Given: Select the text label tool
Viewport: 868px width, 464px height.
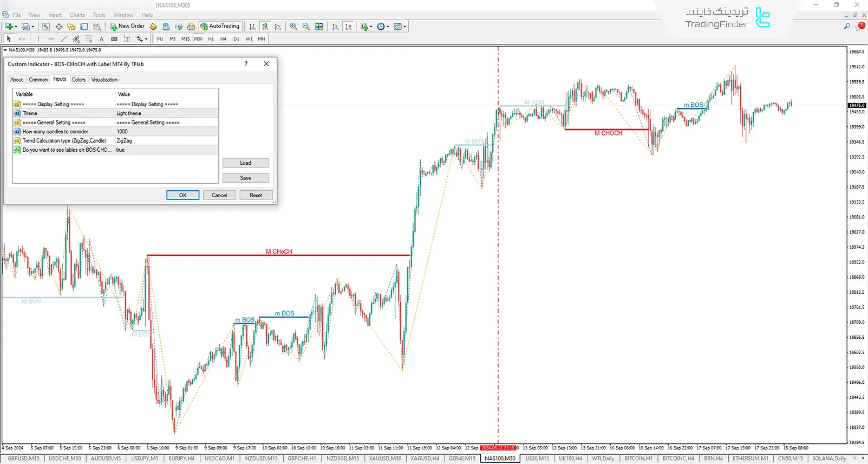Looking at the screenshot, I should click(x=101, y=39).
